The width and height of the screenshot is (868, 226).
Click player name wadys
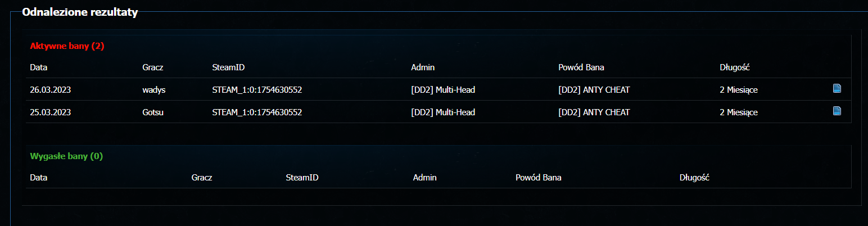pyautogui.click(x=153, y=90)
